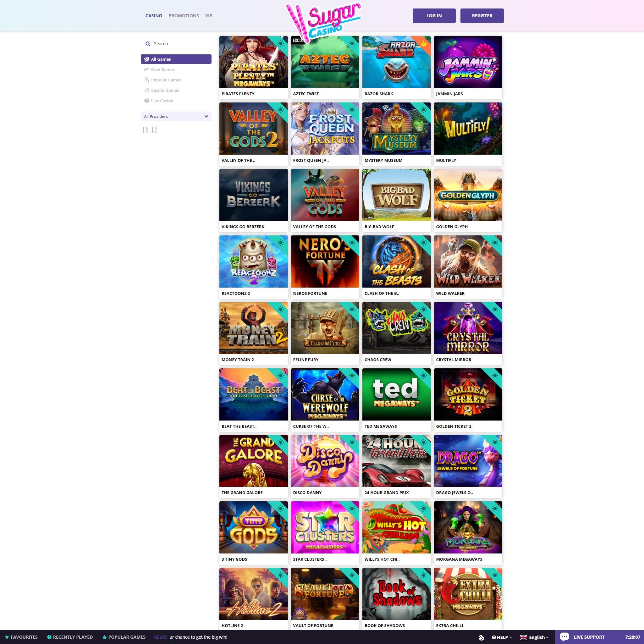Click the 'VAULT OF FORTUNE' title text
The height and width of the screenshot is (644, 644).
(313, 626)
